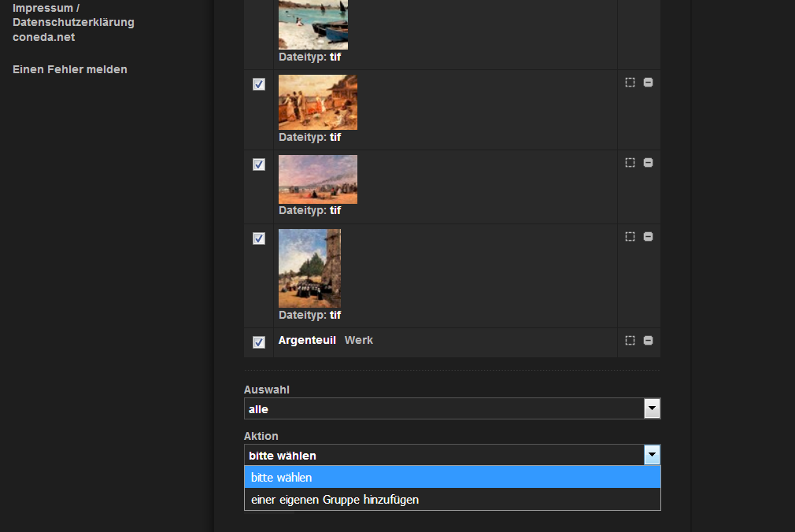This screenshot has height=532, width=795.
Task: Click 'Dateityp: tif' under tower painting
Action: click(310, 315)
